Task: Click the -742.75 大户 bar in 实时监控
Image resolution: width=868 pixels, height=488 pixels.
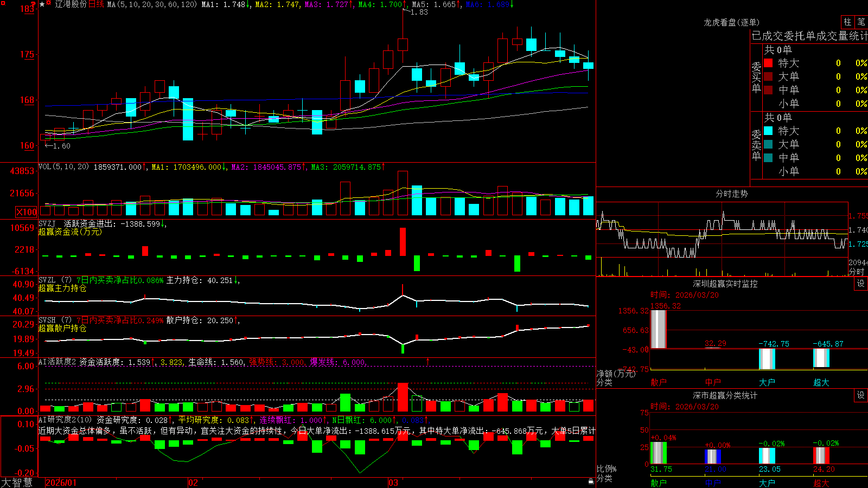Action: 767,359
